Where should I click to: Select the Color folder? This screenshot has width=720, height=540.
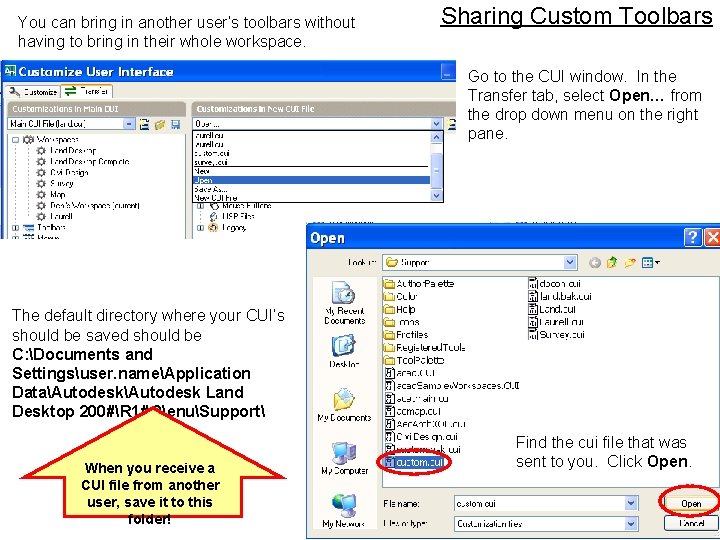pos(401,297)
